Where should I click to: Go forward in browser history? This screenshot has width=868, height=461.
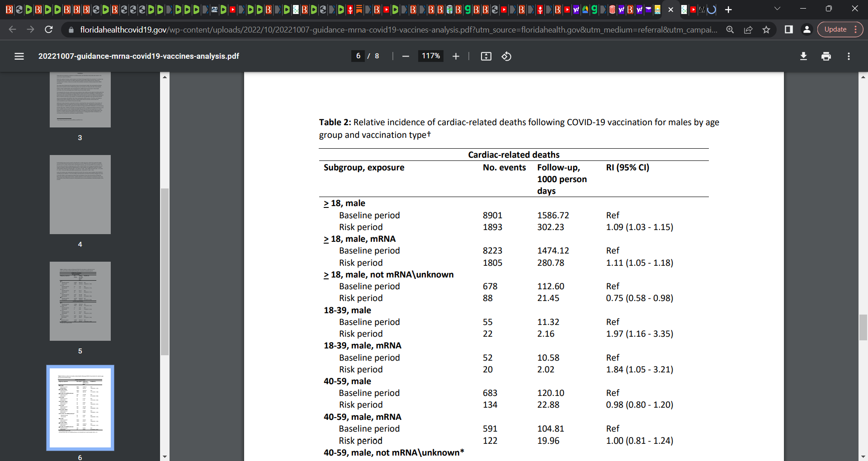pyautogui.click(x=30, y=29)
